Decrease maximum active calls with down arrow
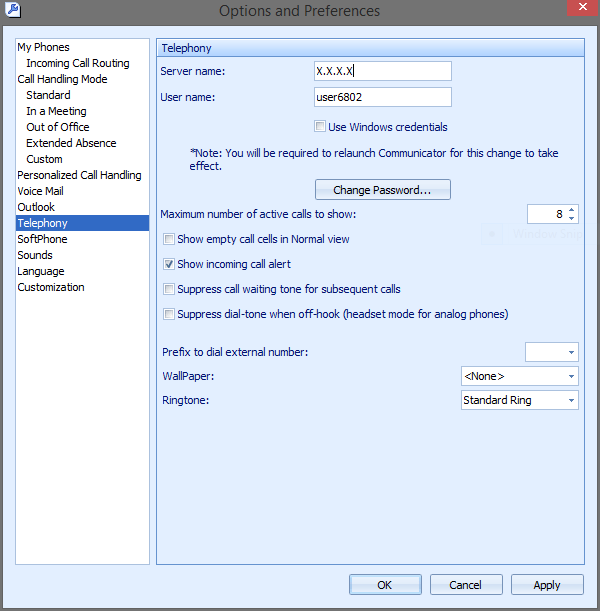600x611 pixels. click(571, 219)
